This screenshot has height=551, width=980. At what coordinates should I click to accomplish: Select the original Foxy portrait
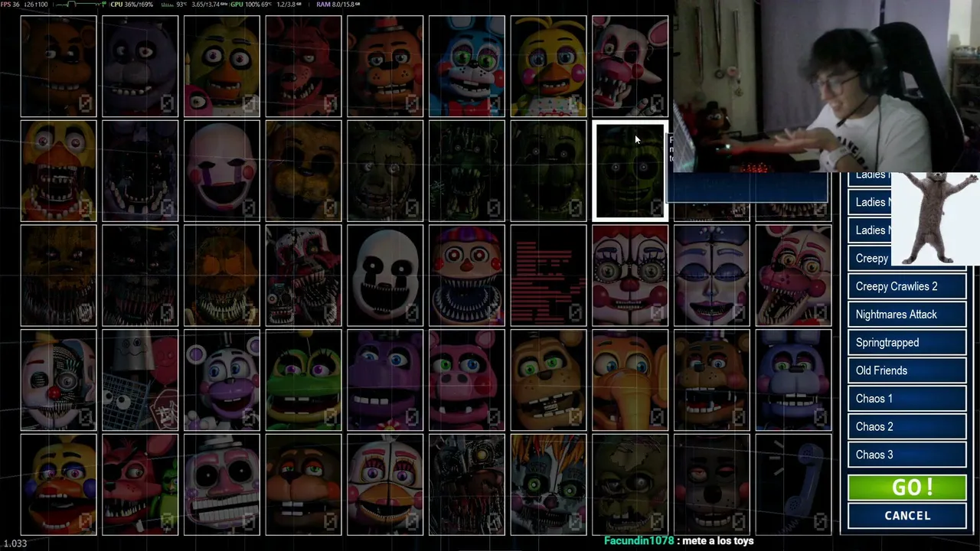coord(303,66)
